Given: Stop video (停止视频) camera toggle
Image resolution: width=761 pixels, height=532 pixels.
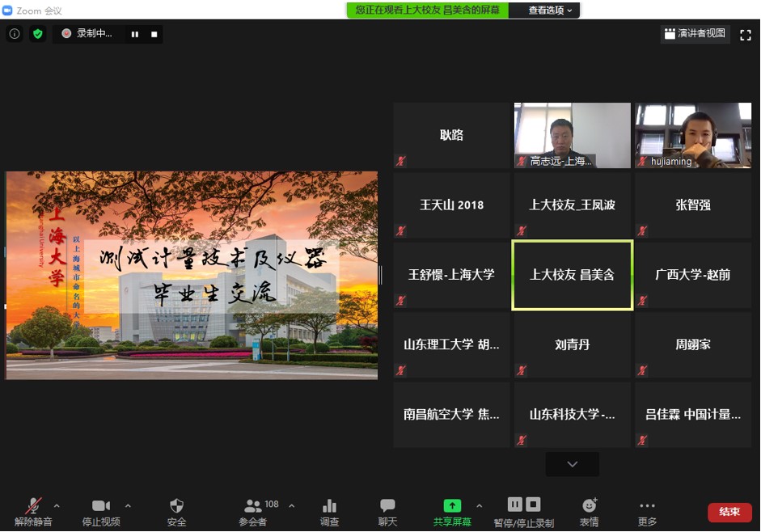Looking at the screenshot, I should pyautogui.click(x=101, y=506).
